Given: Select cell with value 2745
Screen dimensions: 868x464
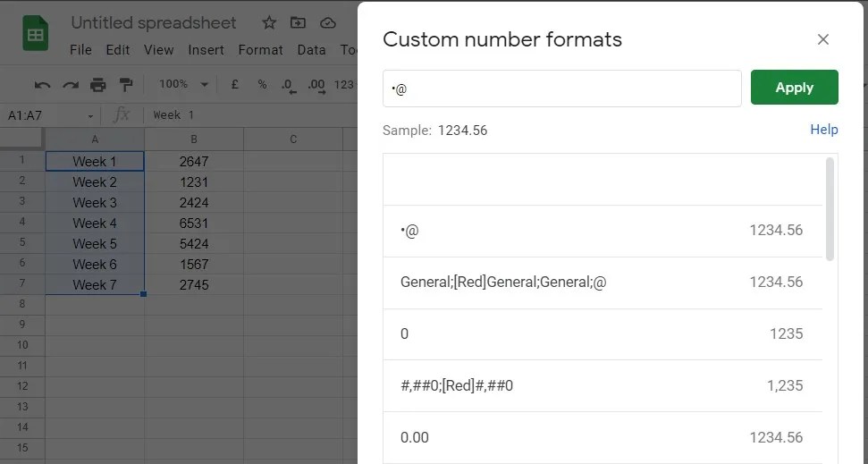Looking at the screenshot, I should [194, 284].
